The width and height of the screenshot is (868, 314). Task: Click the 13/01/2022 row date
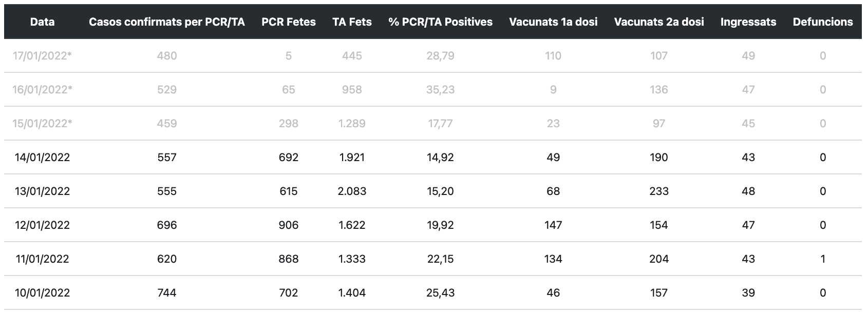point(42,191)
